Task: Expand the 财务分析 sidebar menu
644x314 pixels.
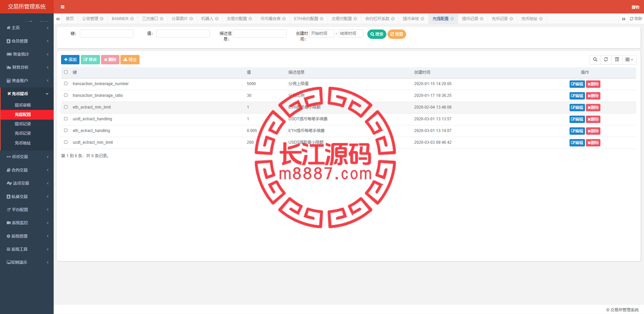Action: [27, 67]
